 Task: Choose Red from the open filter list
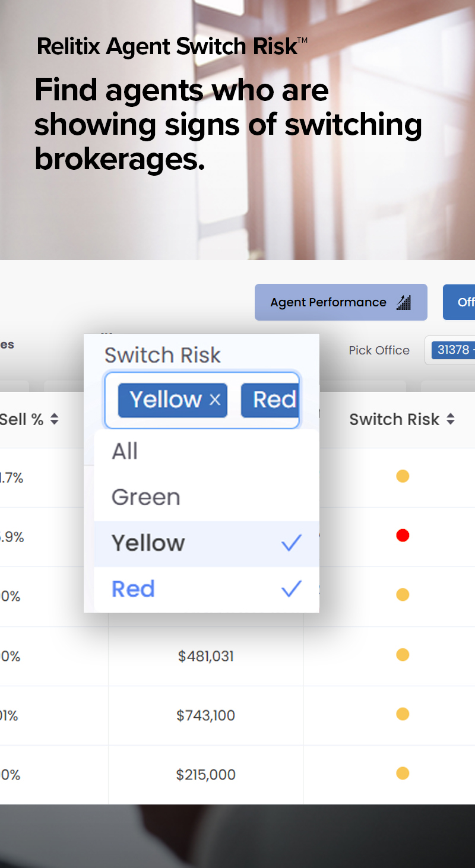pyautogui.click(x=133, y=588)
